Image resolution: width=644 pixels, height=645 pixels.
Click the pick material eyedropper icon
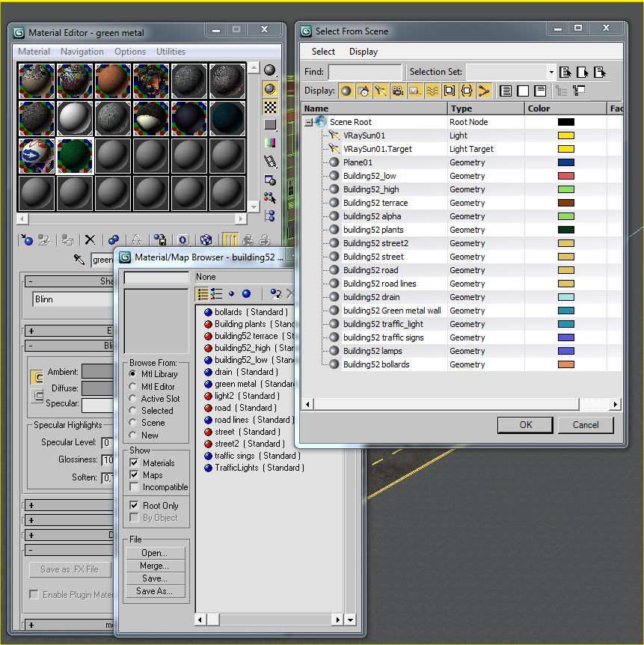(79, 259)
